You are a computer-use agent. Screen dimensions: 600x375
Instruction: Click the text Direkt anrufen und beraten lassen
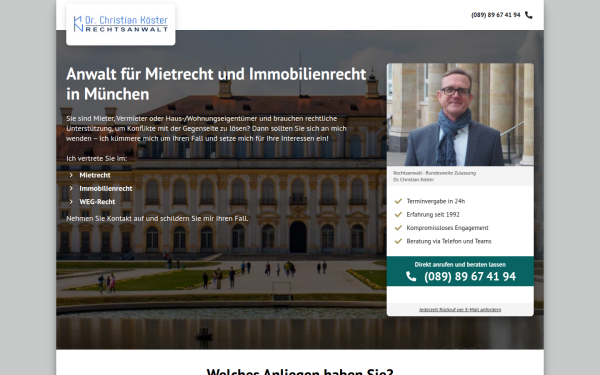click(x=460, y=264)
